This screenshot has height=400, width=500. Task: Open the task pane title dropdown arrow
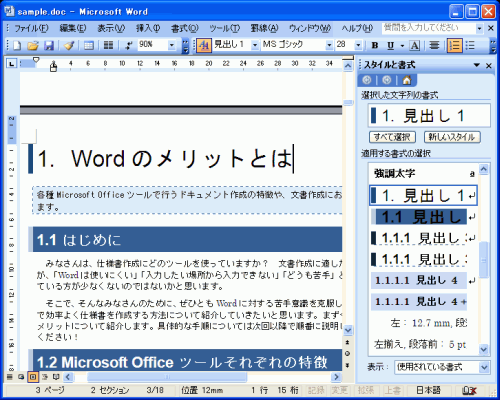point(477,65)
